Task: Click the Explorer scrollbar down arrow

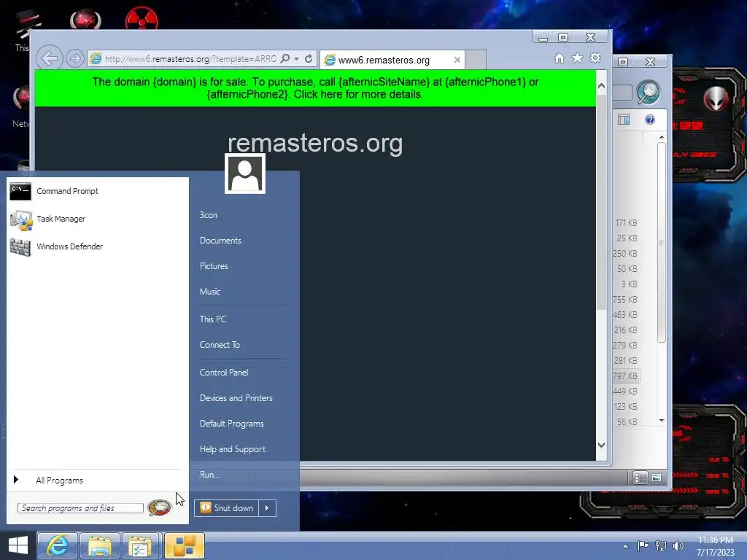Action: point(661,420)
